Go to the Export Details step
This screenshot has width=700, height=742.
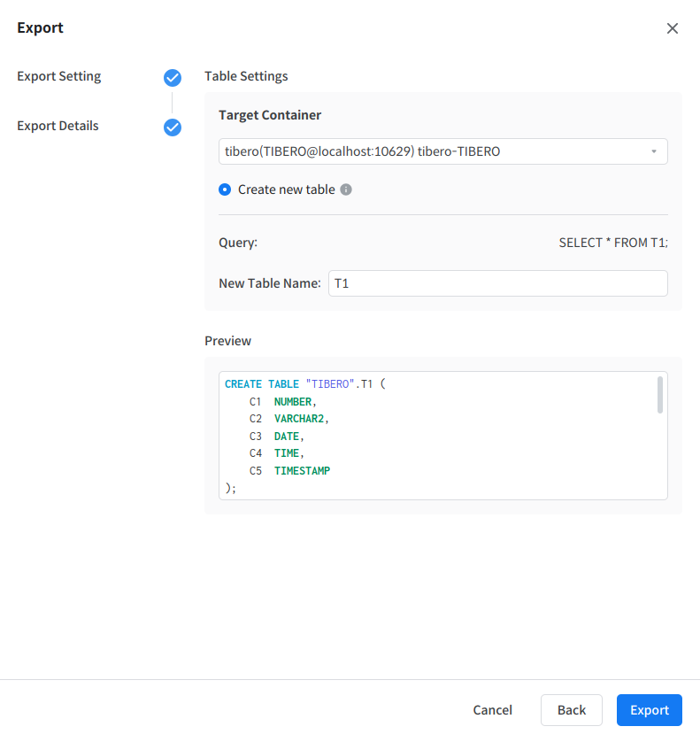pyautogui.click(x=58, y=126)
